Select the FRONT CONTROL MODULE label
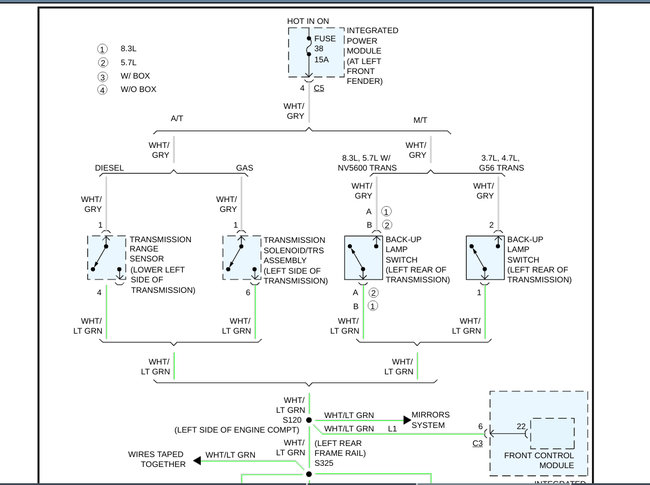Viewport: 650px width, 485px height. click(539, 460)
